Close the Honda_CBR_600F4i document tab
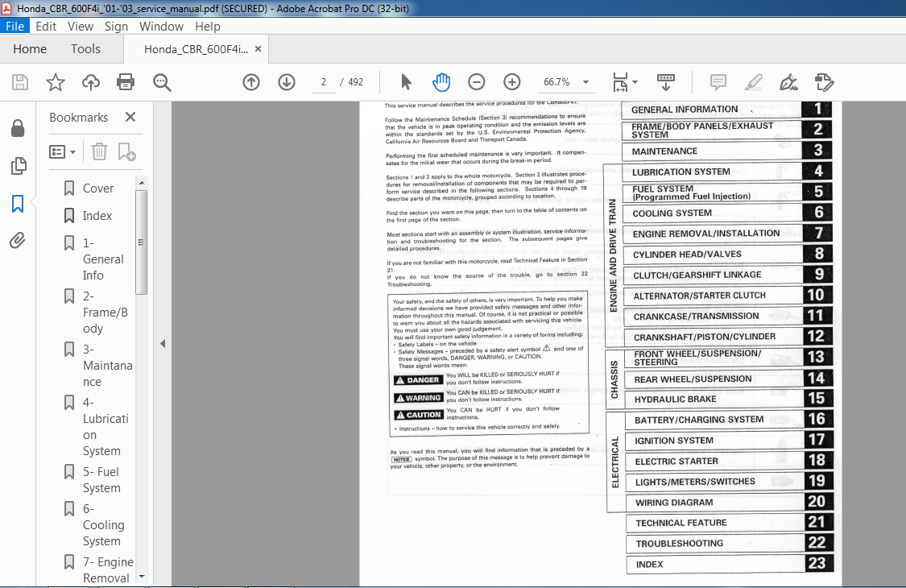The image size is (906, 588). (x=258, y=49)
